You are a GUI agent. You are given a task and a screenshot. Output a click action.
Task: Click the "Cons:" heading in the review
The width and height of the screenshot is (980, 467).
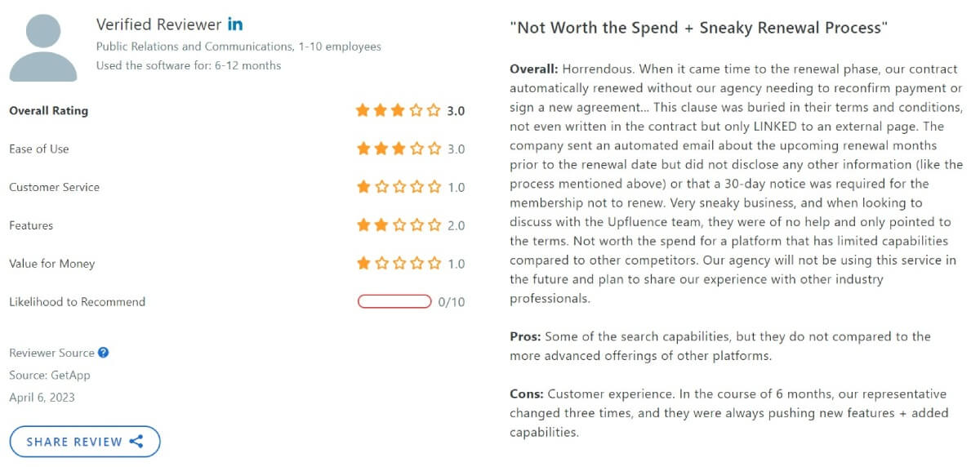(527, 394)
